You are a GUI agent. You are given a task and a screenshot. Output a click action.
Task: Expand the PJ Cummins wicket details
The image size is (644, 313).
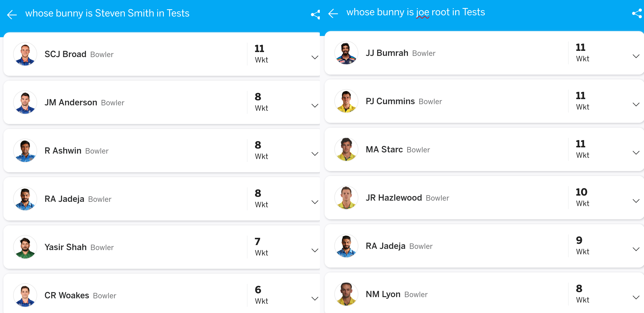636,104
